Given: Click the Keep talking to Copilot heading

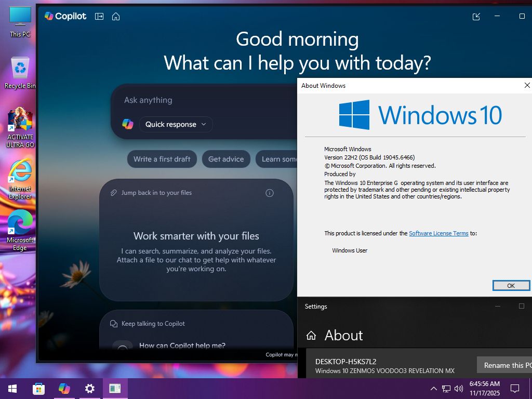Looking at the screenshot, I should point(153,324).
